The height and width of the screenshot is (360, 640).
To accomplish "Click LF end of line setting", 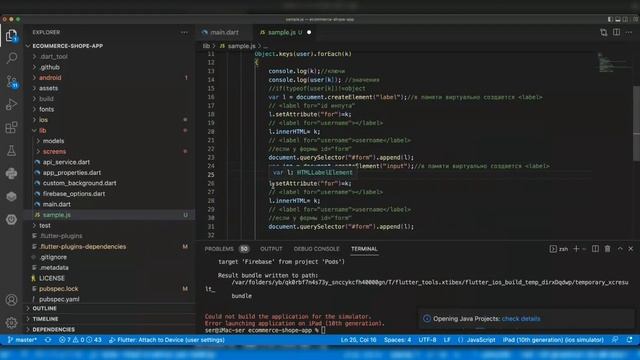I will (x=447, y=340).
